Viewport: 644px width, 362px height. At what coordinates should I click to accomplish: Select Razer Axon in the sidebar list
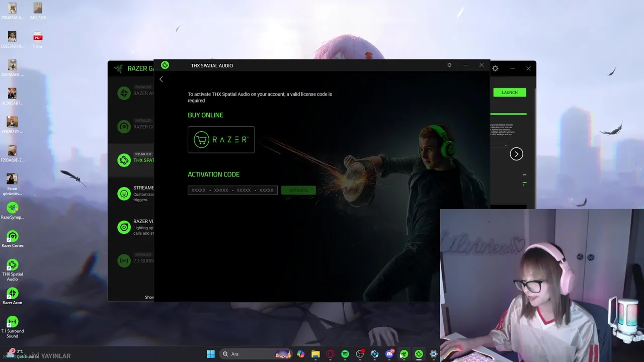132,93
